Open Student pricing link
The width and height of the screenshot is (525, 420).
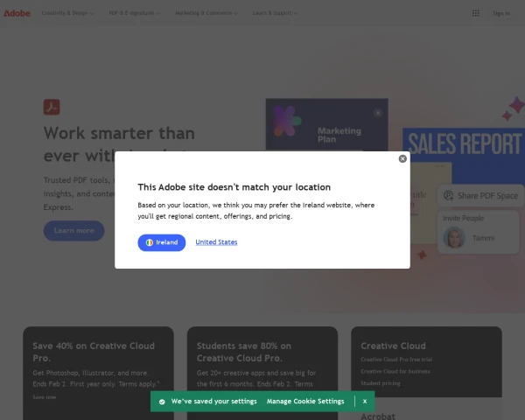[381, 383]
